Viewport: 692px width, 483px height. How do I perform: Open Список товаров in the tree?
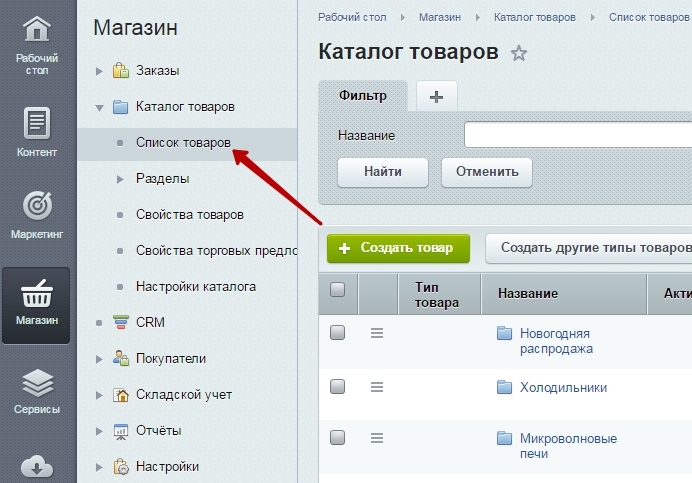point(187,143)
